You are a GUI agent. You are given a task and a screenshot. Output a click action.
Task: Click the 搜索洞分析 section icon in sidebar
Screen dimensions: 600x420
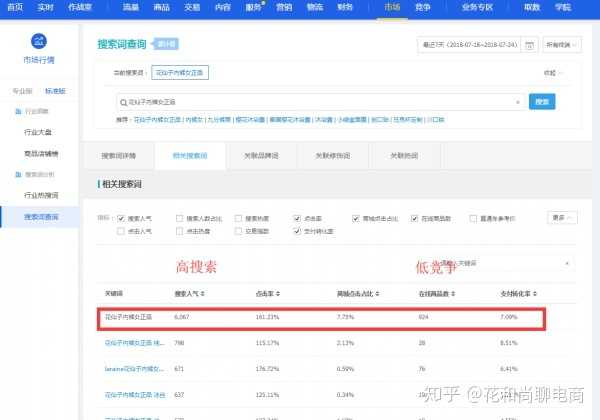(x=15, y=174)
